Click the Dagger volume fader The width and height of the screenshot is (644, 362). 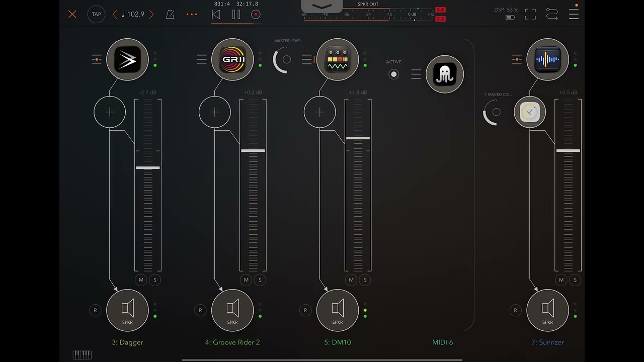pos(148,168)
